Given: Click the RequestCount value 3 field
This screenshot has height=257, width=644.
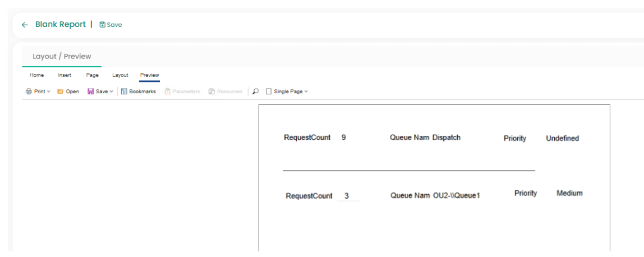Looking at the screenshot, I should click(348, 196).
